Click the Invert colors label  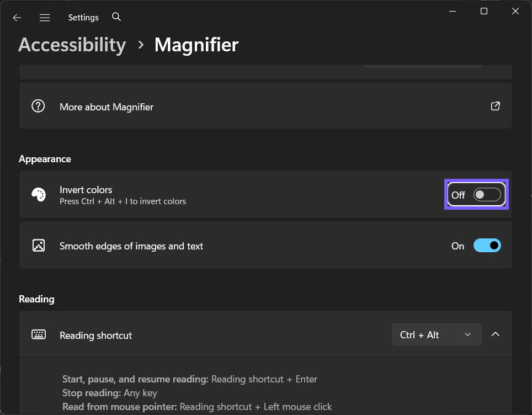(86, 190)
